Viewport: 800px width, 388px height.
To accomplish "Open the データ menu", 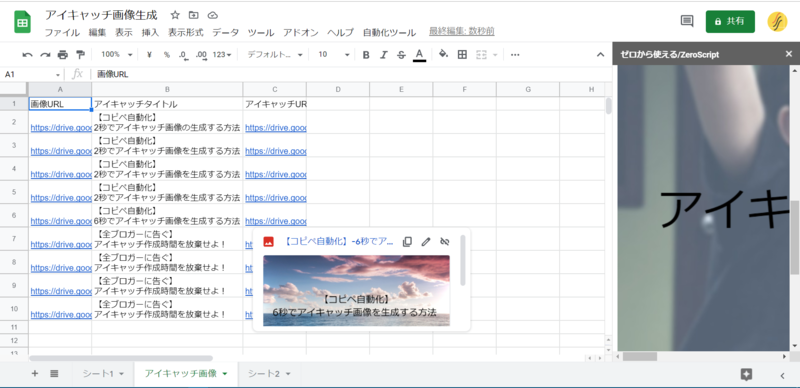I will click(x=226, y=33).
